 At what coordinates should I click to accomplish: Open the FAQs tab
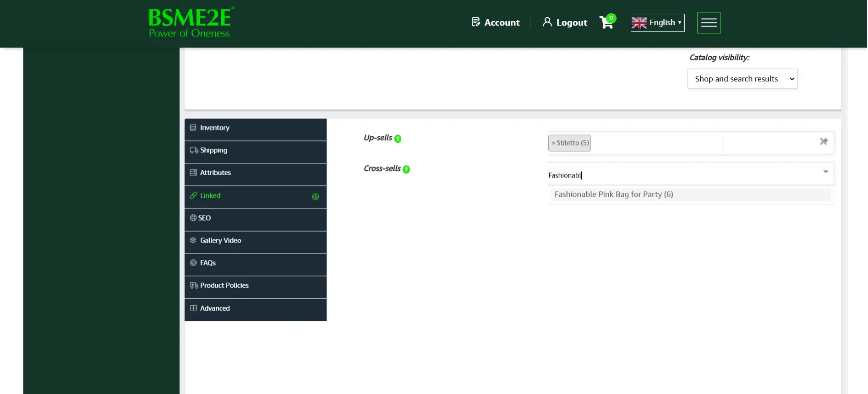coord(255,264)
